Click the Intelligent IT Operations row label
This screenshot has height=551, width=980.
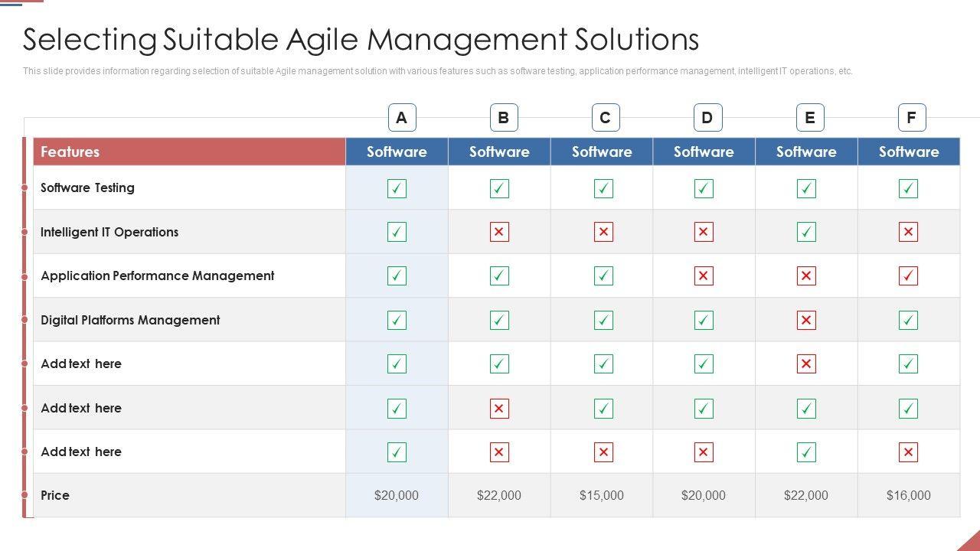(109, 232)
